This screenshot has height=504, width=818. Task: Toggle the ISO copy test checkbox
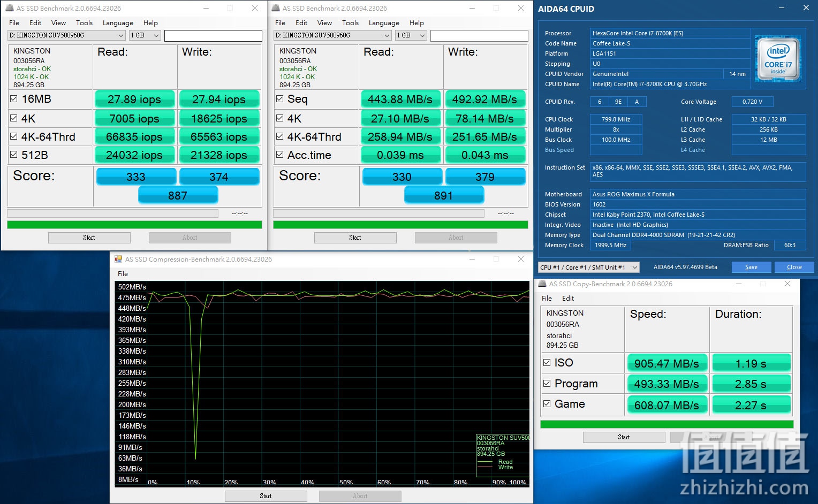pyautogui.click(x=547, y=362)
